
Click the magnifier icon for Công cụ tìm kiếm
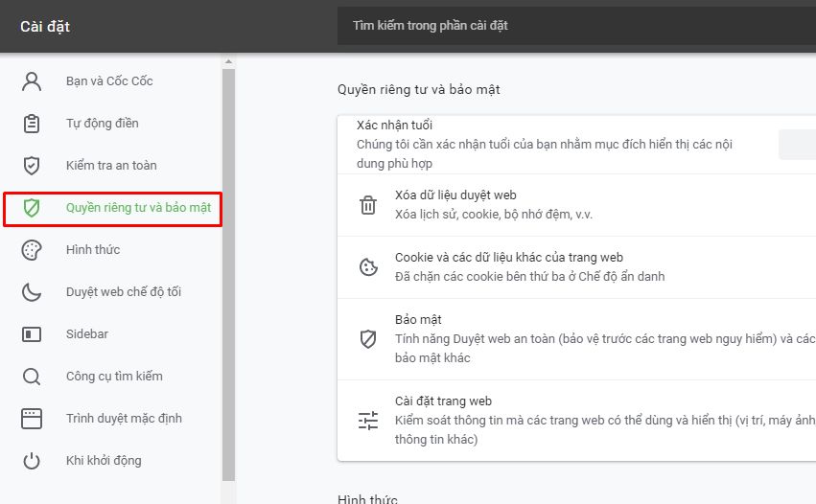click(x=32, y=377)
